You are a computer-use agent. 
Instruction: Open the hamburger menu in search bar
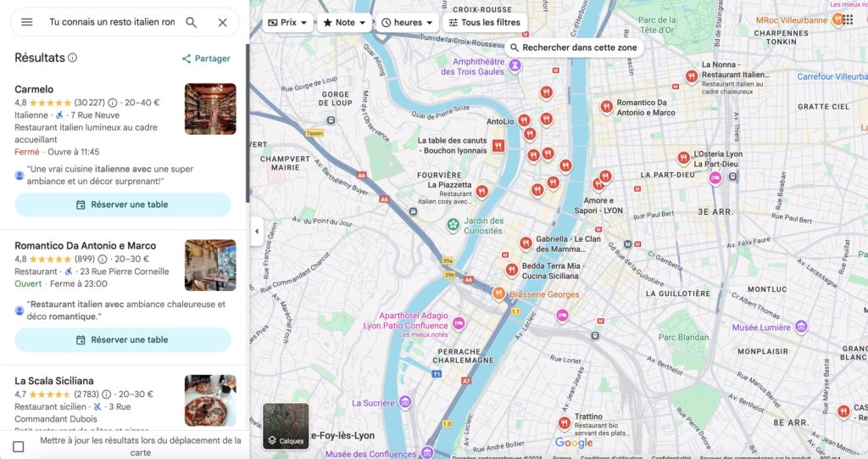[x=26, y=22]
